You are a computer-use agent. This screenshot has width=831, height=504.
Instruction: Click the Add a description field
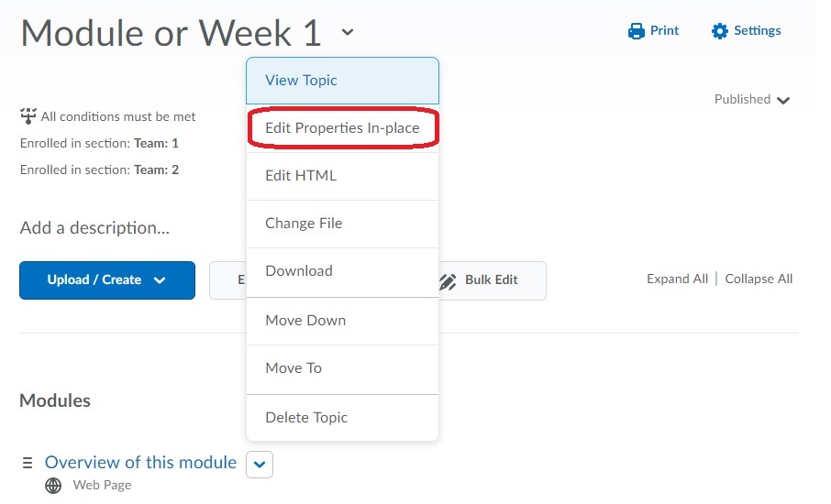tap(94, 228)
